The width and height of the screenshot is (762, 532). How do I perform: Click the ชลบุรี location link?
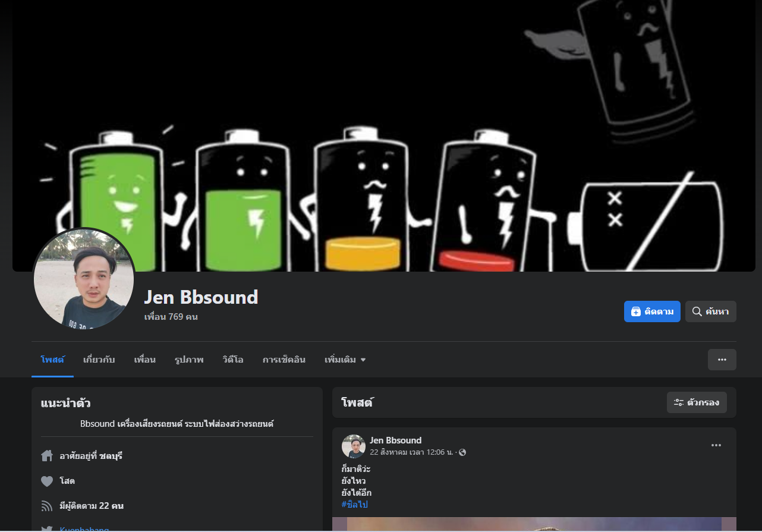click(x=111, y=456)
